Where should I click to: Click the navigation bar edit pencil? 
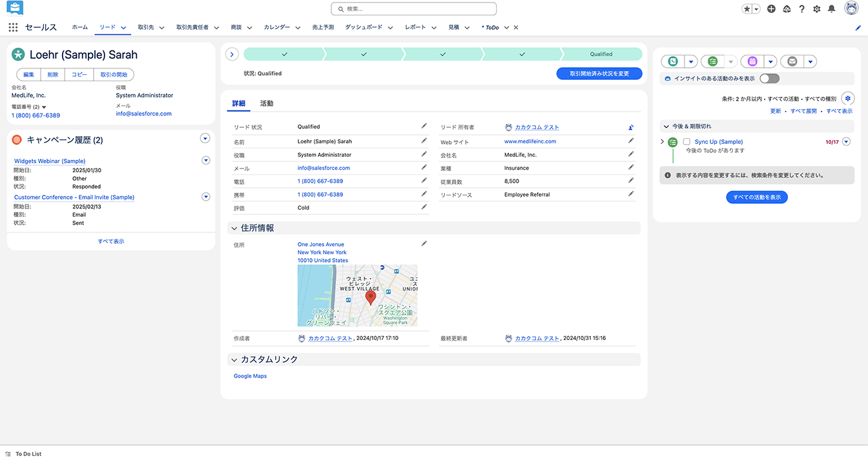pyautogui.click(x=858, y=28)
